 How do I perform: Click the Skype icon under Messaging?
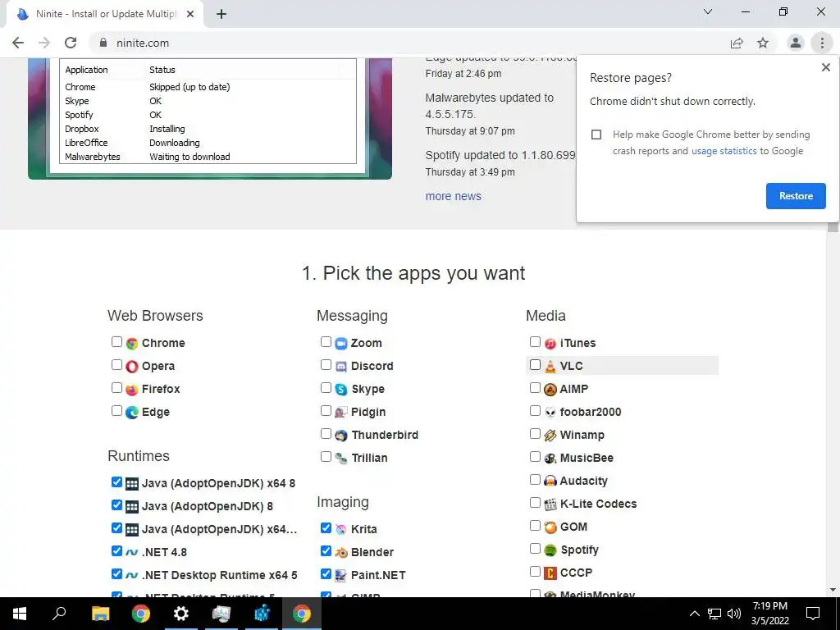341,390
